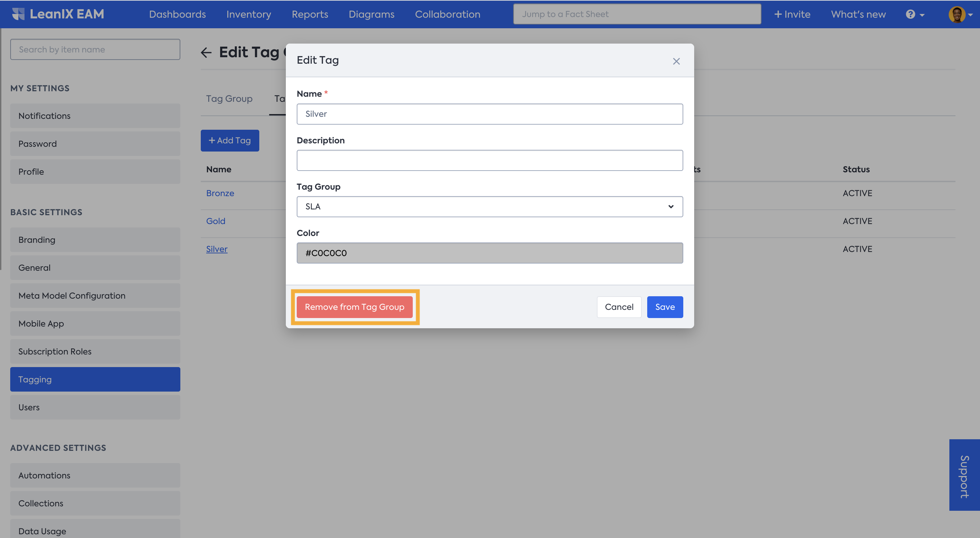Open the help question mark menu

[910, 14]
